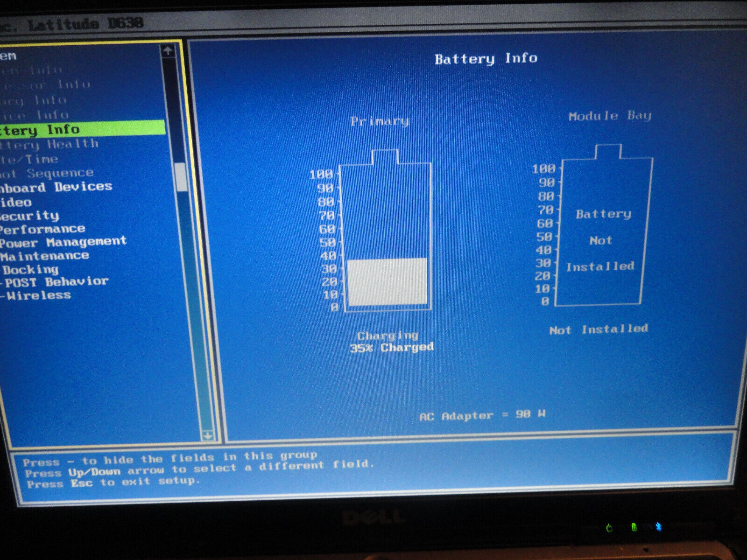Click the Primary battery charge level bar

click(x=387, y=282)
